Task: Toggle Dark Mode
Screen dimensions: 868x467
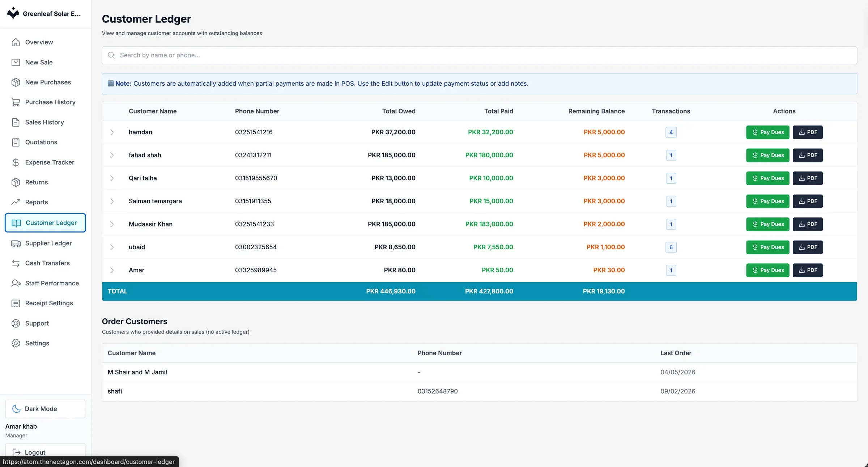Action: (45, 409)
